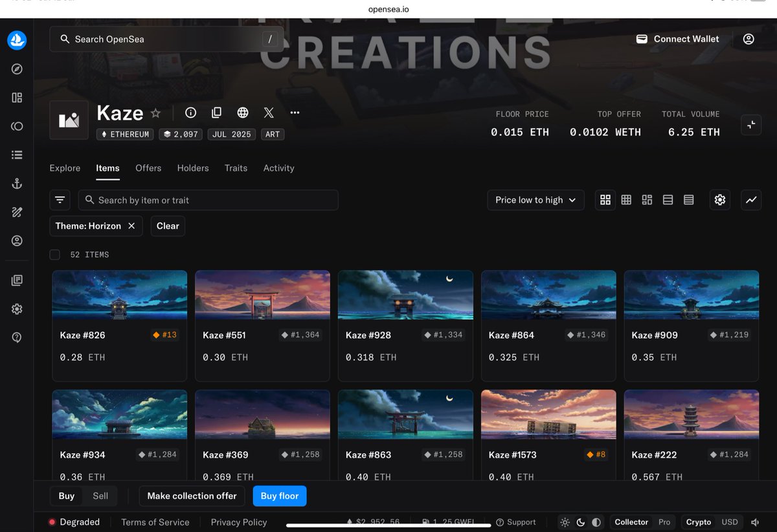Viewport: 777px width, 532px height.
Task: Select the compact table view icon
Action: click(x=689, y=200)
